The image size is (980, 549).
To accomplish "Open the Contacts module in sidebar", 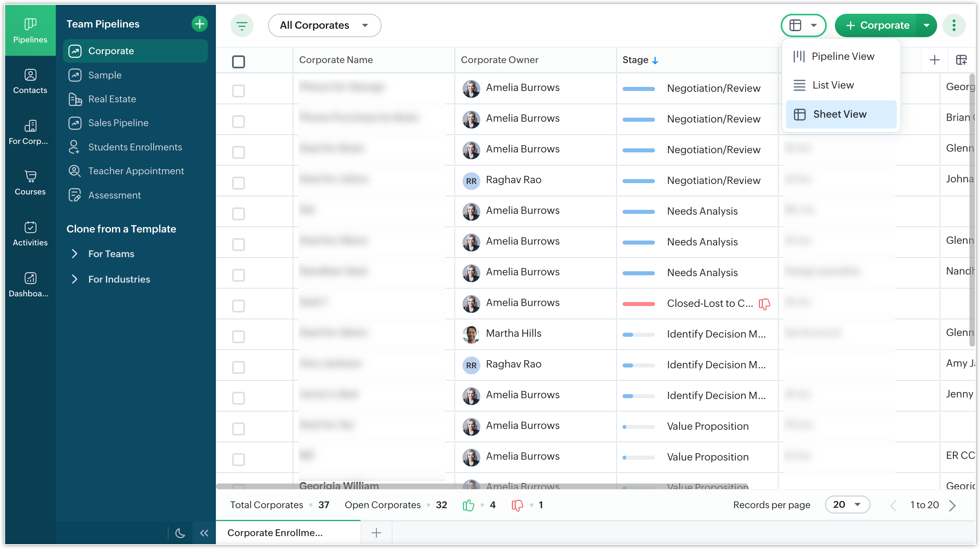I will 30,81.
